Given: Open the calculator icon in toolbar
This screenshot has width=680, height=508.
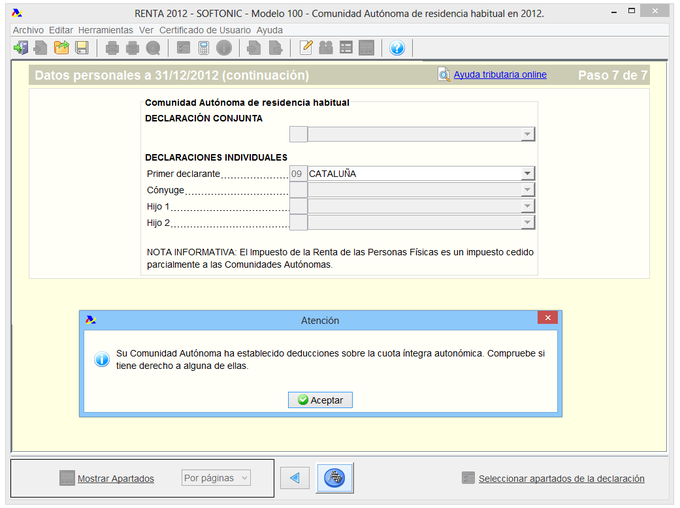Looking at the screenshot, I should click(x=203, y=47).
